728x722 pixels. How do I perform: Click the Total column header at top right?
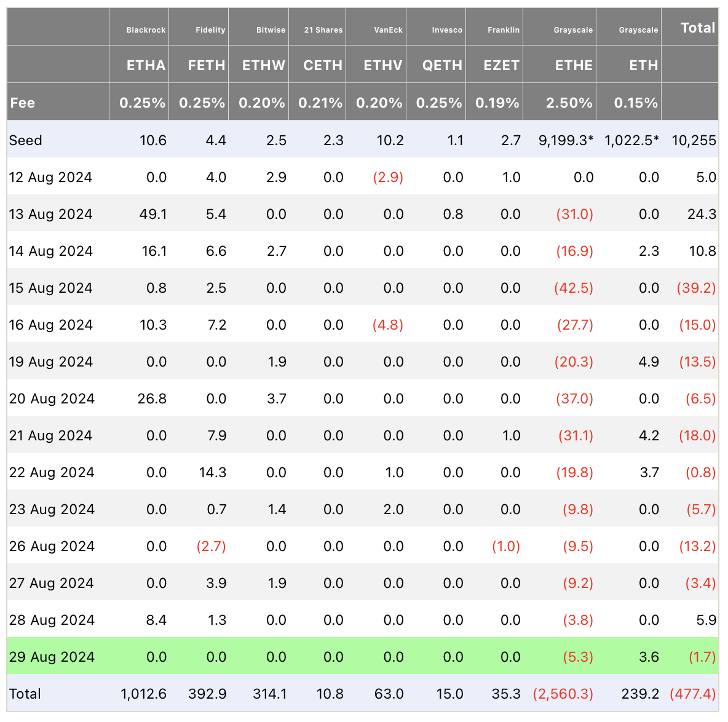[698, 28]
